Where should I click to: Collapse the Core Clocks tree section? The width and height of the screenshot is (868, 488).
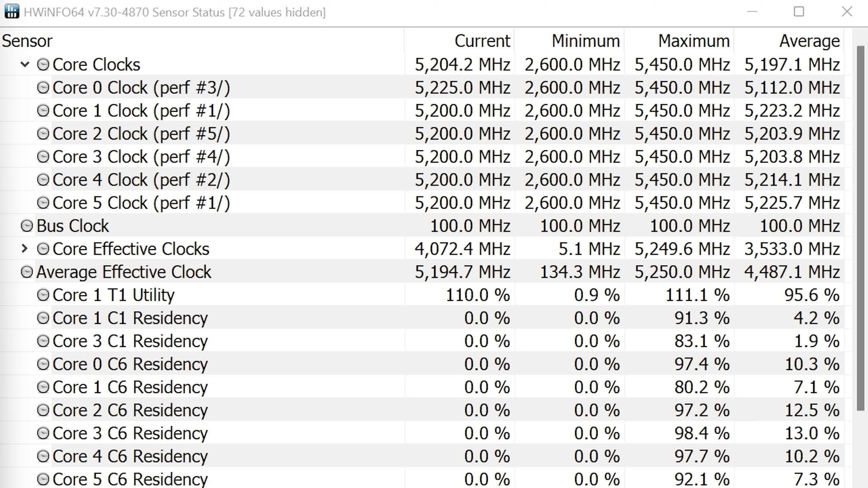[x=26, y=64]
